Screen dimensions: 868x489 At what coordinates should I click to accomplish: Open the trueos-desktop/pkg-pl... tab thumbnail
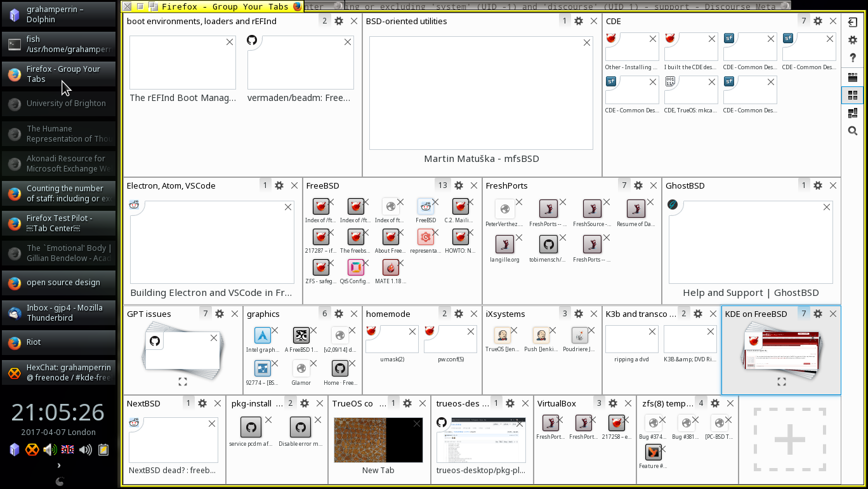tap(481, 440)
